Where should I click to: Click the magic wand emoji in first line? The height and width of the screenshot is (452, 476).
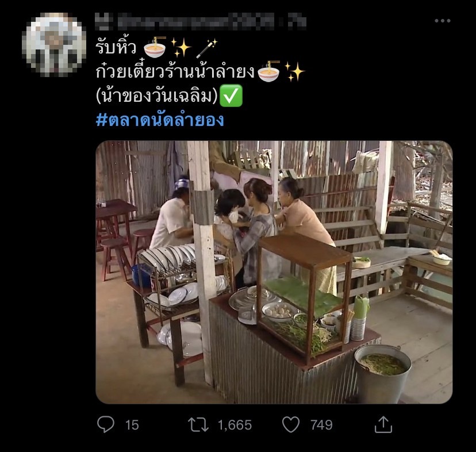point(206,48)
